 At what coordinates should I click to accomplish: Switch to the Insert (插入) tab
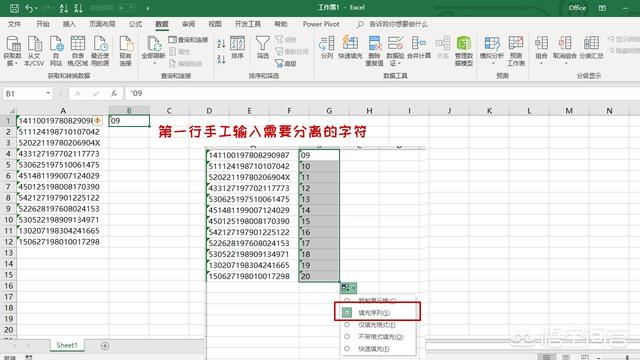(x=69, y=24)
